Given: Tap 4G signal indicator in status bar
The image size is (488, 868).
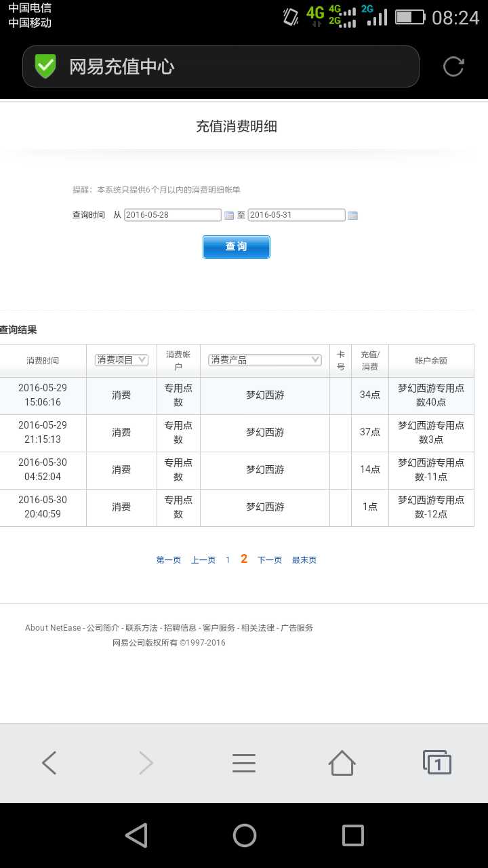Looking at the screenshot, I should pyautogui.click(x=315, y=16).
